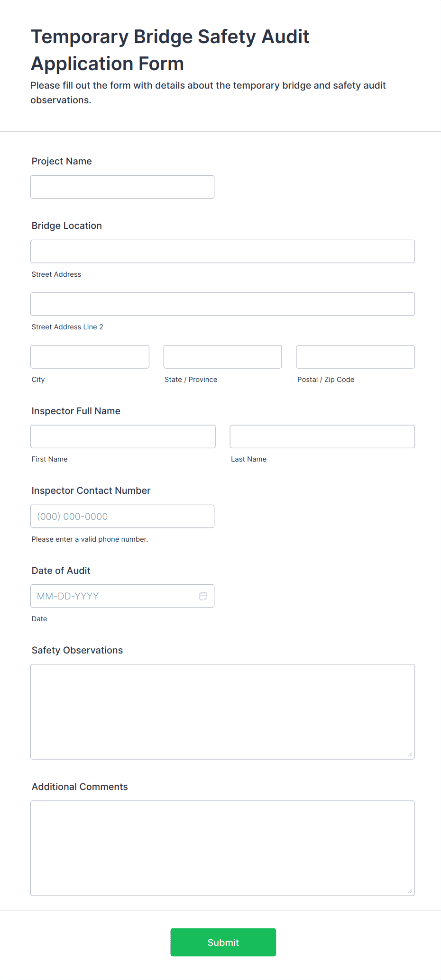Click the Inspector Contact Number phone field
The image size is (441, 980).
coord(122,517)
